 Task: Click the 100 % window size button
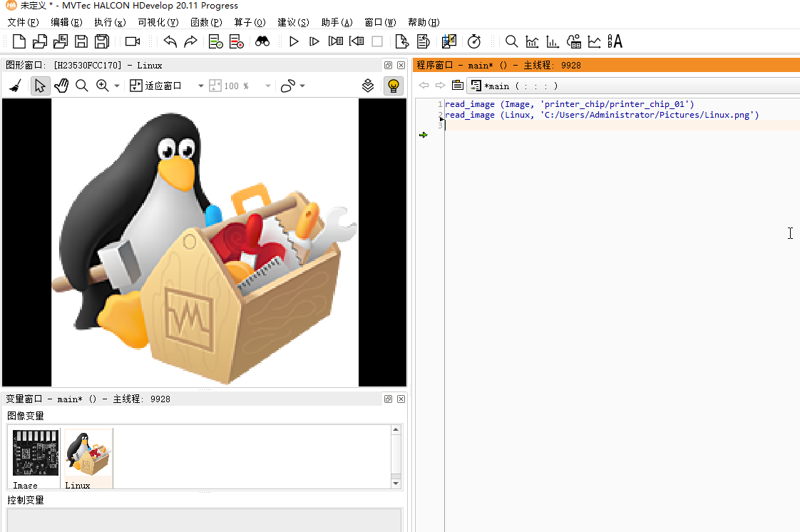pyautogui.click(x=229, y=86)
